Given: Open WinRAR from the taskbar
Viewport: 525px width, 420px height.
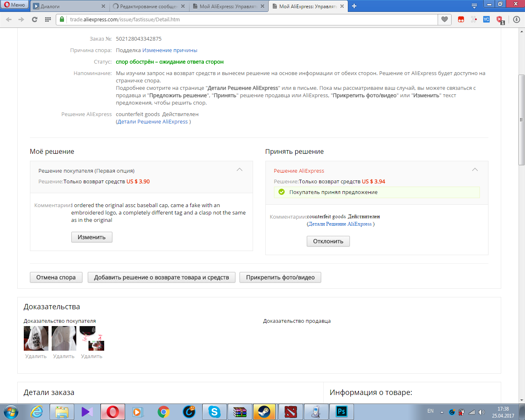Looking at the screenshot, I should click(x=240, y=412).
